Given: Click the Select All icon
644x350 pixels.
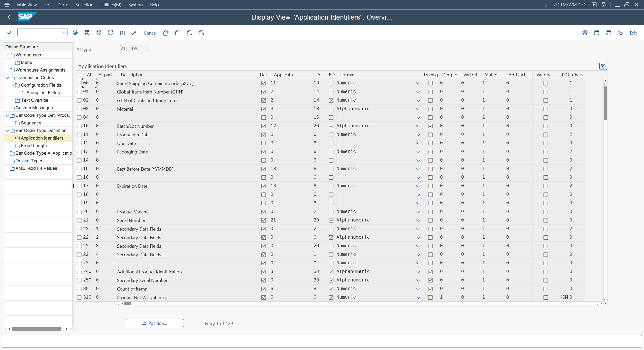Looking at the screenshot, I should (87, 33).
